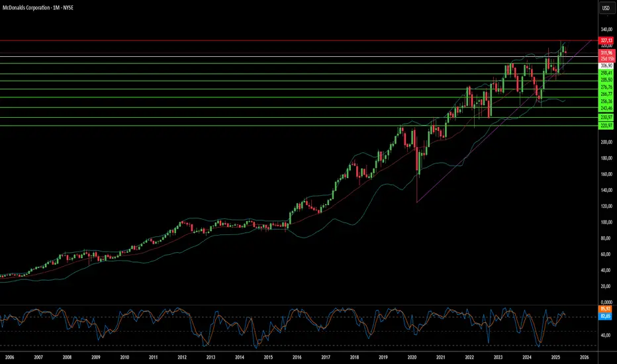Click the green 256,36 level label
Viewport: 617px width, 364px height.
pyautogui.click(x=605, y=101)
